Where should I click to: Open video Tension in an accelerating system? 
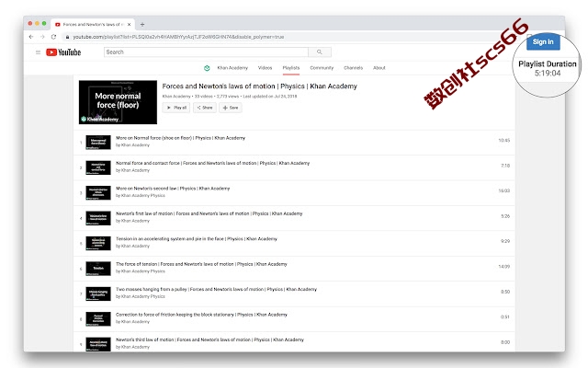(196, 239)
